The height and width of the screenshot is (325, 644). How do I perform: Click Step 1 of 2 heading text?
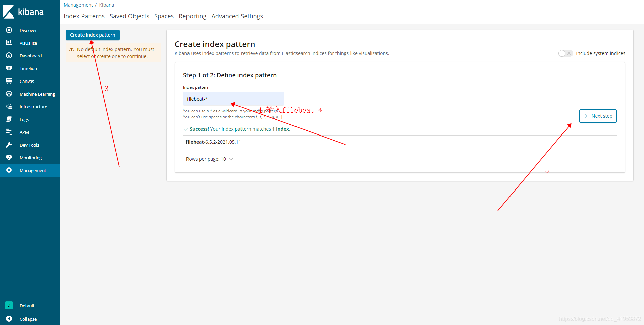(230, 75)
